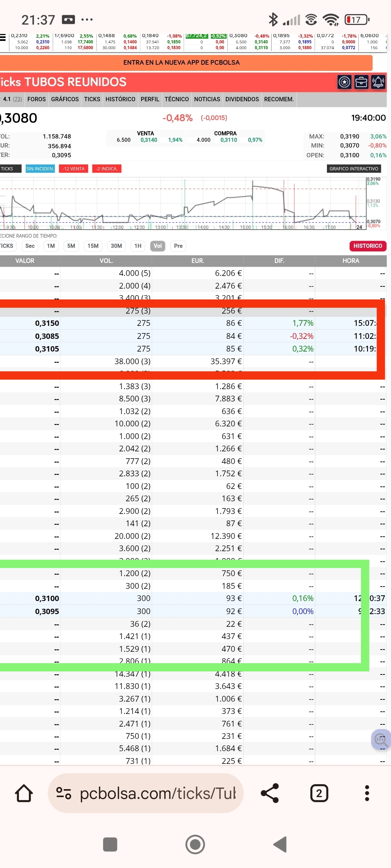Collapse the 300 (2) volume group row
Screen dimensions: 391x868
coord(138,586)
